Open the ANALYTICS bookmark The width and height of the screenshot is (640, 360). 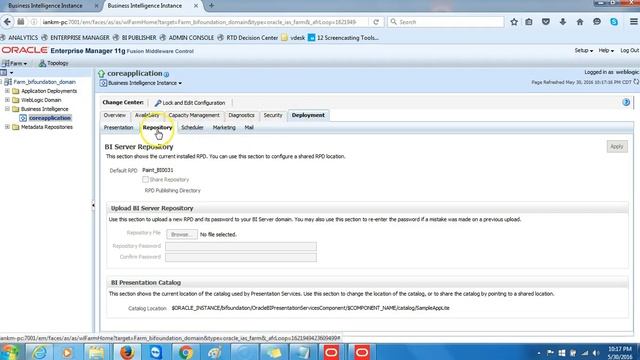tap(19, 38)
